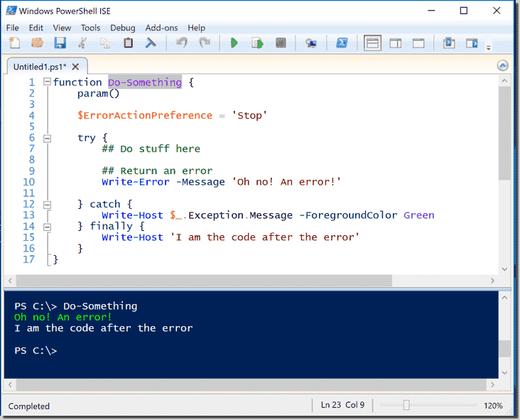Paste from clipboard icon
520x420 pixels.
tap(128, 43)
